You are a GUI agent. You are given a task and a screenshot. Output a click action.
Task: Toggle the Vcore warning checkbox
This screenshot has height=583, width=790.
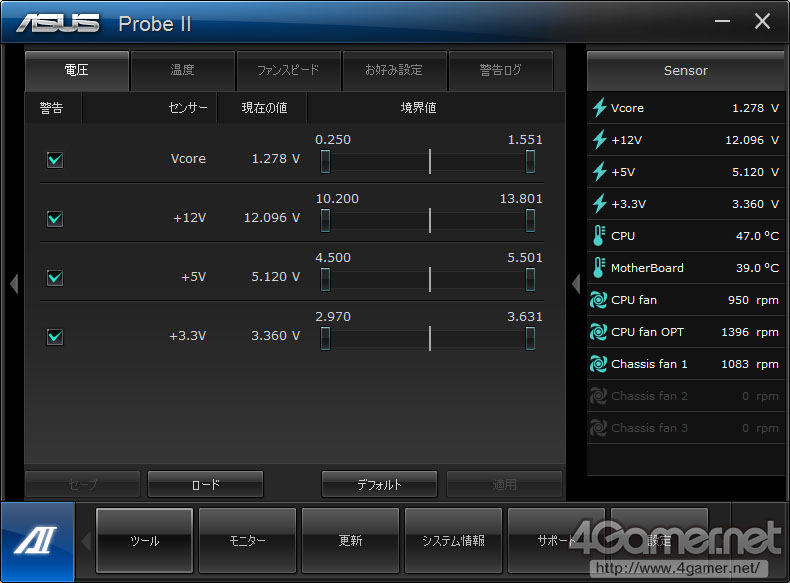(55, 160)
